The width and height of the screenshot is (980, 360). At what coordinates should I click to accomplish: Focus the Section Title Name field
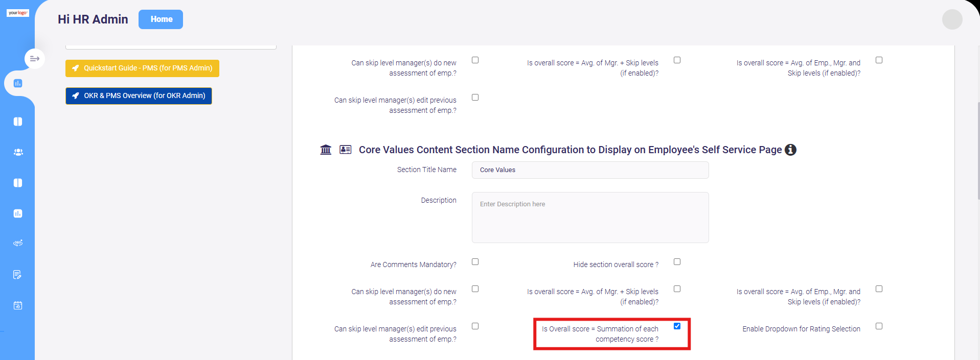590,170
